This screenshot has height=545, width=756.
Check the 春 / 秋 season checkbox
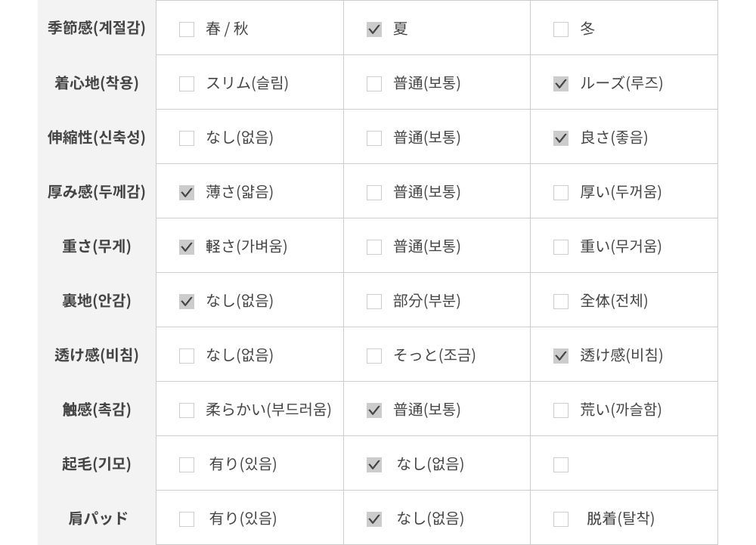[187, 29]
